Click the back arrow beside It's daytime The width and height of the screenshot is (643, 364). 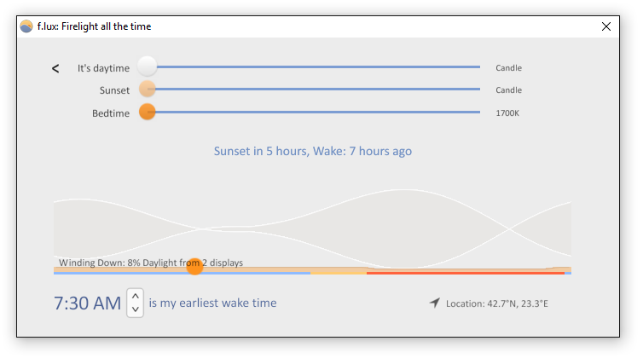[55, 68]
